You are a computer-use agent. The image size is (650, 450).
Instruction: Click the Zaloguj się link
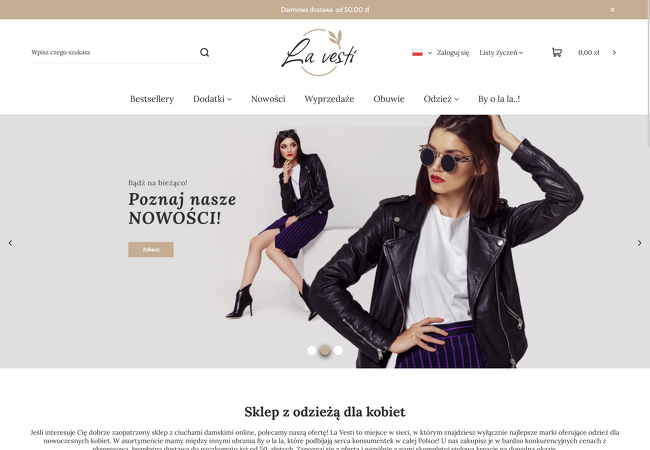click(453, 53)
